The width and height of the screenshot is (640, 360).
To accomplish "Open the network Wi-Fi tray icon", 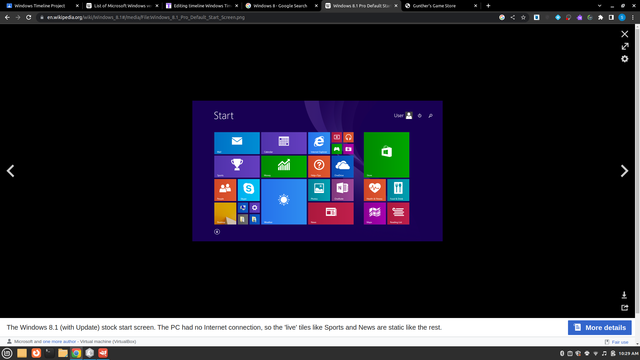I will [x=596, y=353].
